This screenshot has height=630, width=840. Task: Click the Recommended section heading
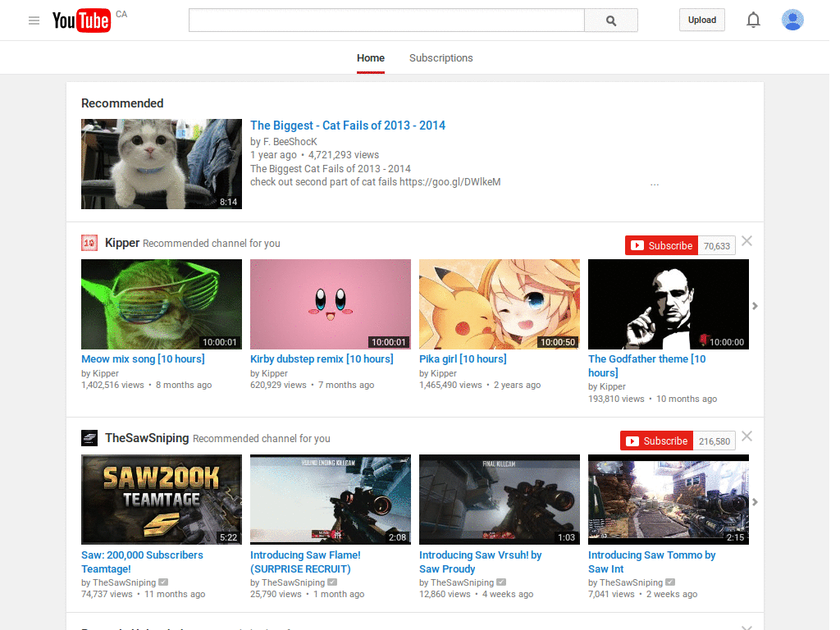pyautogui.click(x=122, y=103)
